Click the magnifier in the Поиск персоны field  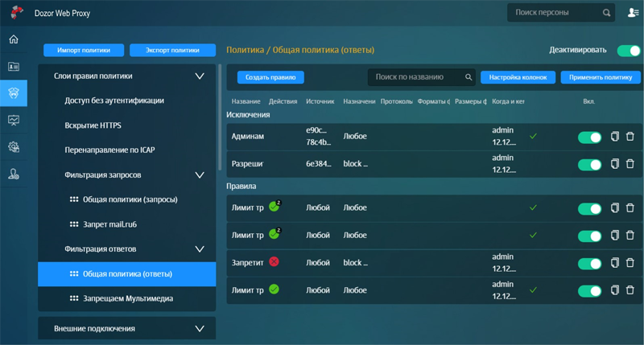(x=606, y=13)
